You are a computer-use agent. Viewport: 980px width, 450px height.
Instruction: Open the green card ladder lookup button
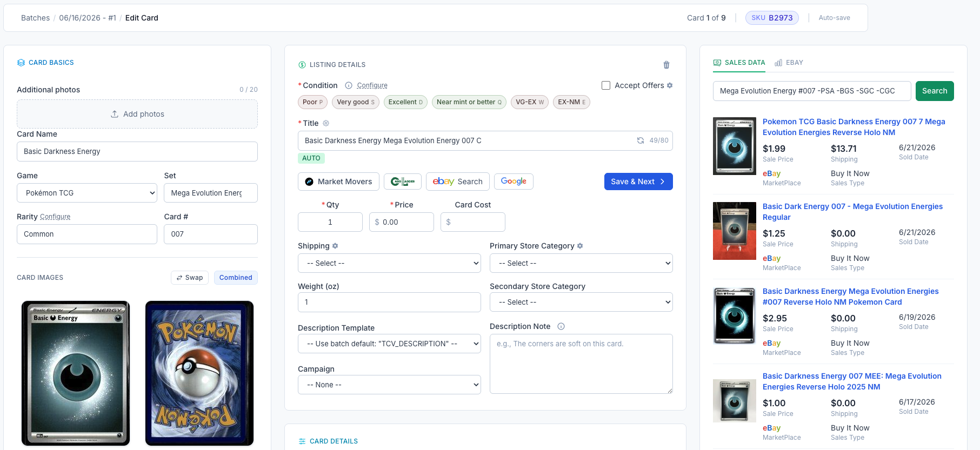403,182
